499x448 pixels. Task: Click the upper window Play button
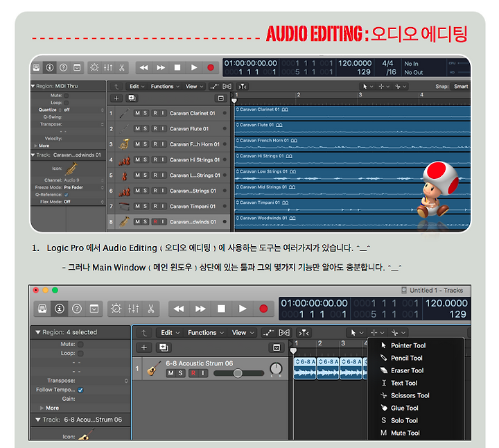coord(194,67)
